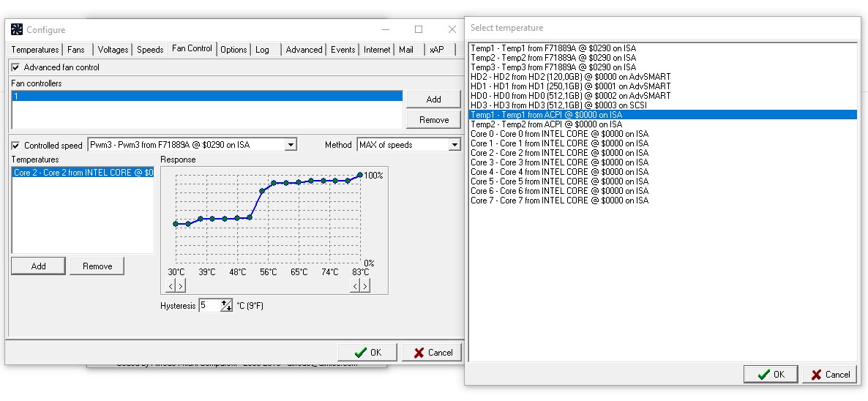Click the 100% point on response curve
Screen dimensions: 868x401
(x=360, y=175)
